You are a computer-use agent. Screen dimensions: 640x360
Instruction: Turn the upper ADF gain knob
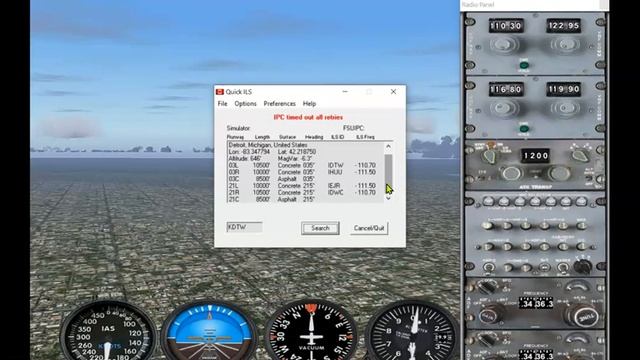(487, 316)
